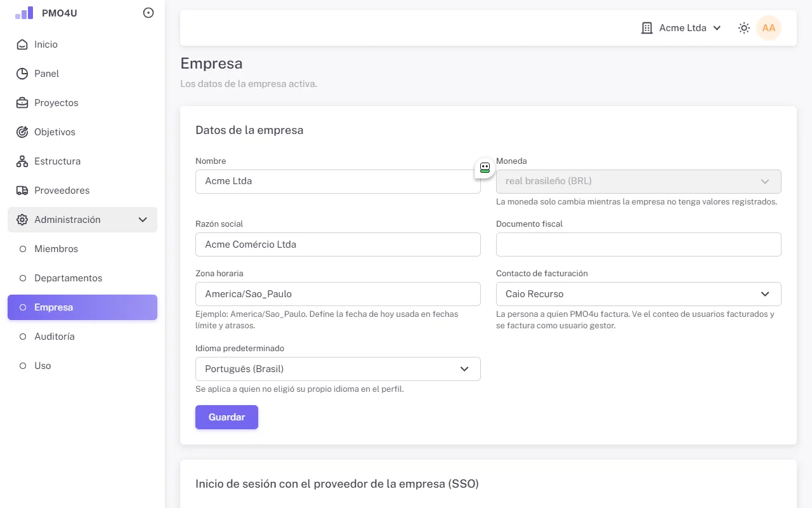Open the AA user avatar menu
The image size is (812, 508).
coord(769,28)
